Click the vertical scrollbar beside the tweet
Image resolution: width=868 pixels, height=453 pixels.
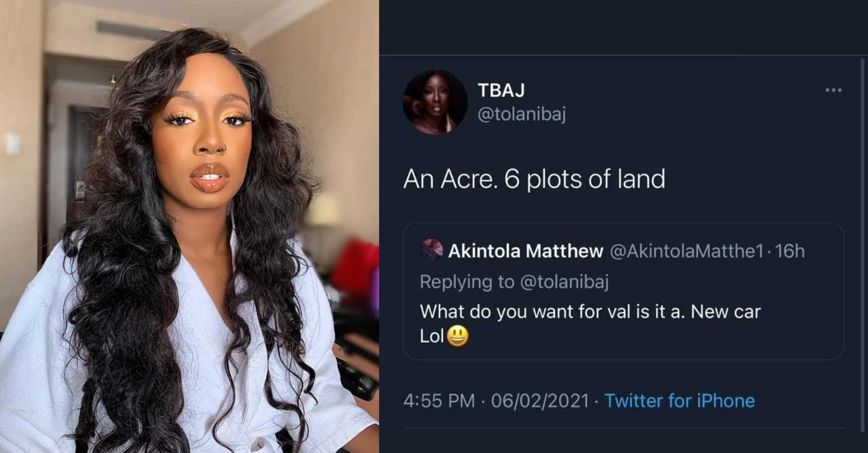click(x=862, y=243)
